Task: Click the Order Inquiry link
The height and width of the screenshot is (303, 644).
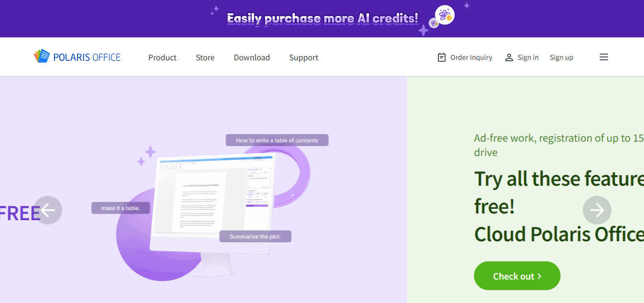Action: 471,57
